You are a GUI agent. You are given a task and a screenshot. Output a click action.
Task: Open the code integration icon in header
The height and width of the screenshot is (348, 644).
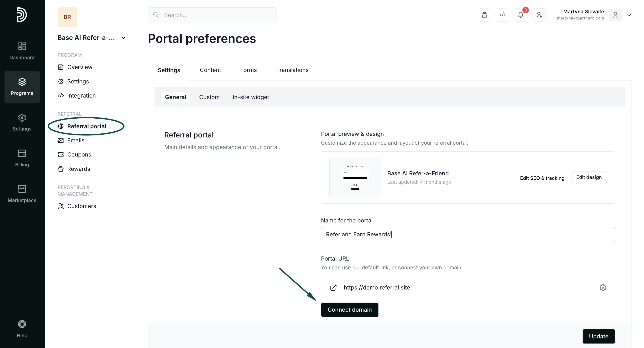[502, 15]
